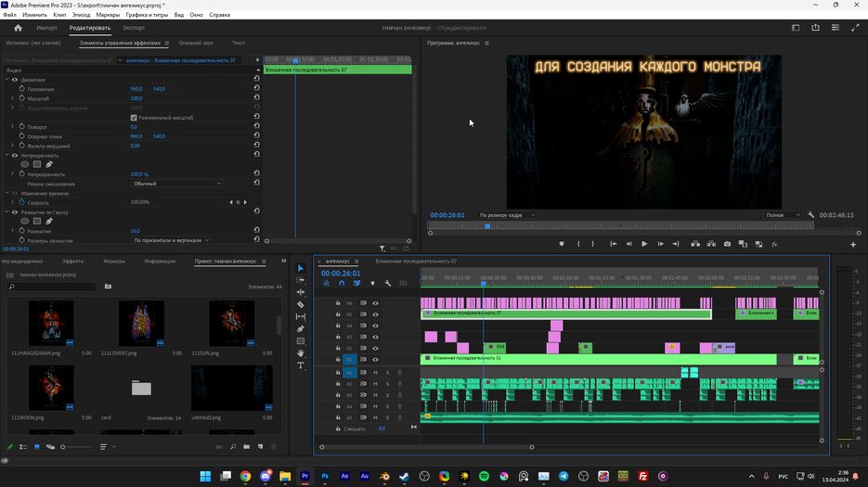Select the Slip tool
The width and height of the screenshot is (868, 487).
pyautogui.click(x=301, y=316)
